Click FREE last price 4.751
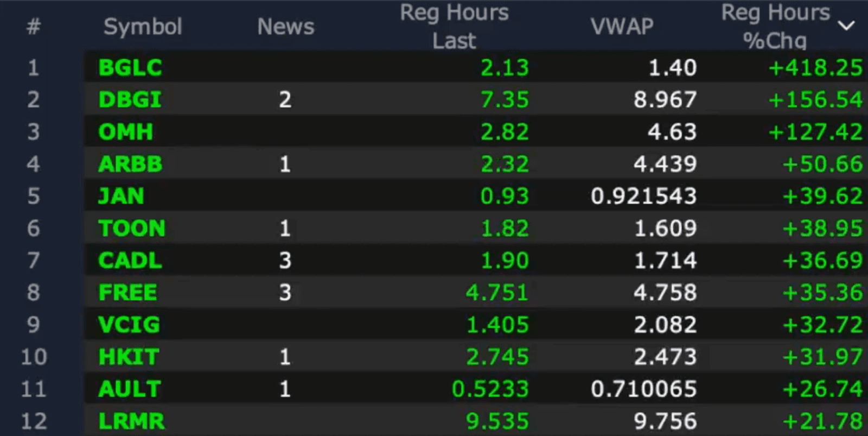This screenshot has width=868, height=436. tap(497, 292)
